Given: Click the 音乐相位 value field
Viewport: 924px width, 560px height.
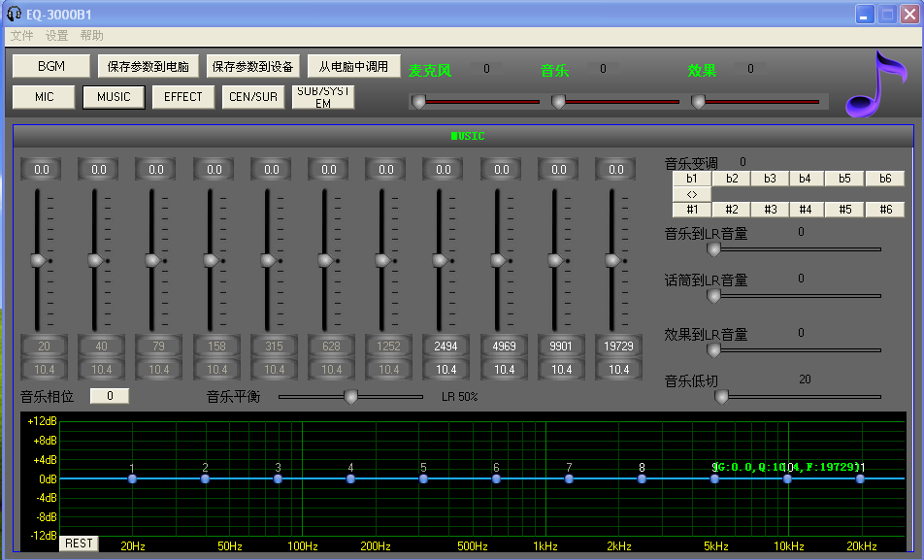Looking at the screenshot, I should 110,396.
